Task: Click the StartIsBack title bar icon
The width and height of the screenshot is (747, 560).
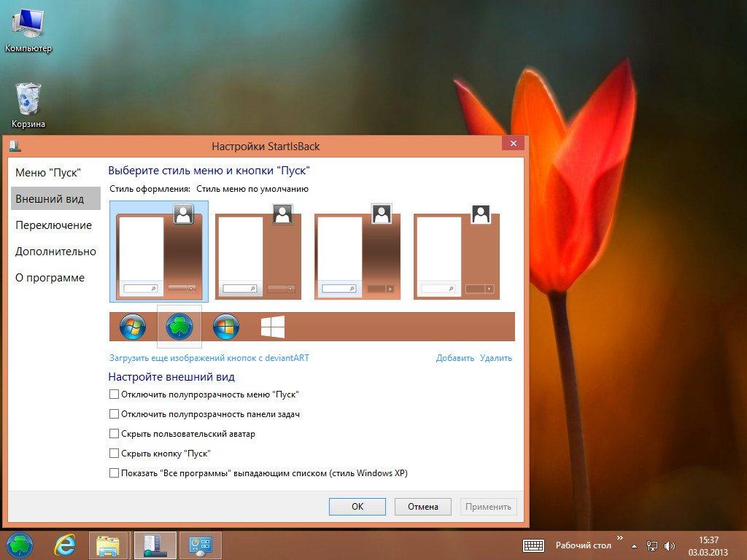Action: click(15, 146)
